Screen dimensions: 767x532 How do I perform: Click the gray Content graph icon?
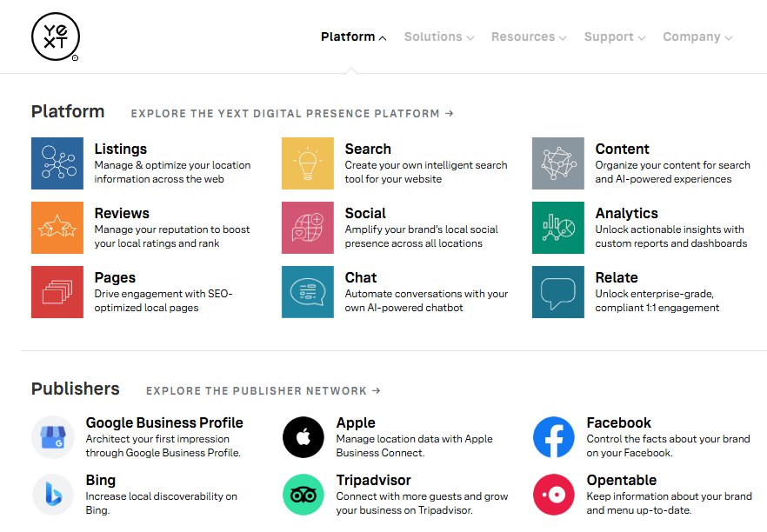pos(558,163)
